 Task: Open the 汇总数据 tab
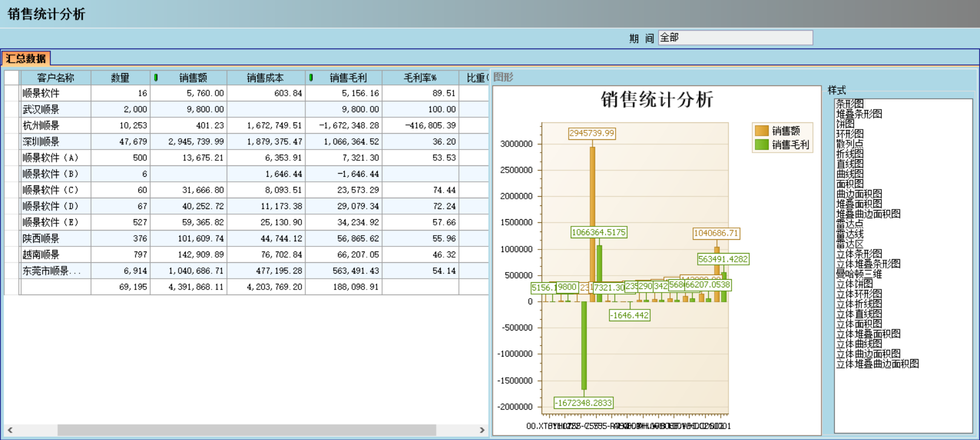click(26, 59)
